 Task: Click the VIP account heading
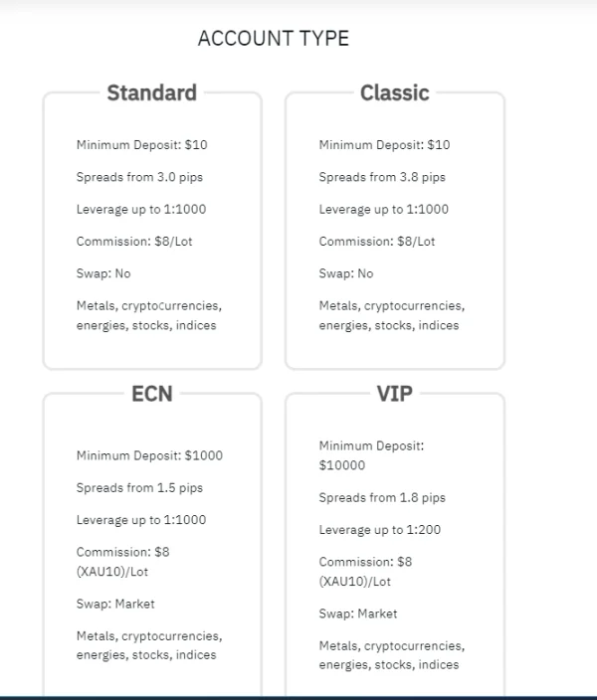click(394, 394)
